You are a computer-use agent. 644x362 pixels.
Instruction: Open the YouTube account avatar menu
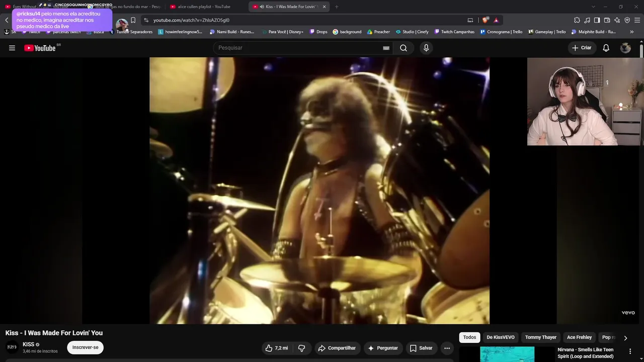tap(626, 48)
